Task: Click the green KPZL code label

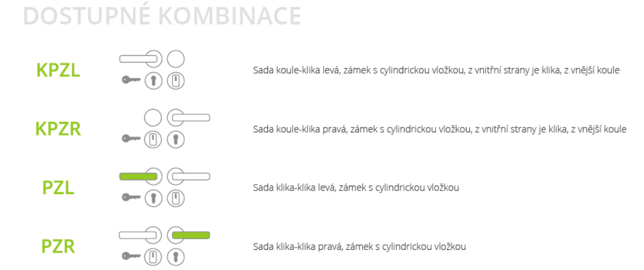Action: coord(58,70)
